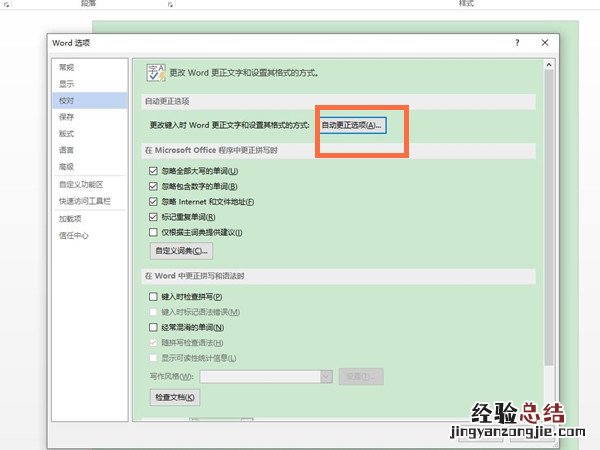Close the Word 选项 dialog
The height and width of the screenshot is (450, 600).
(545, 44)
